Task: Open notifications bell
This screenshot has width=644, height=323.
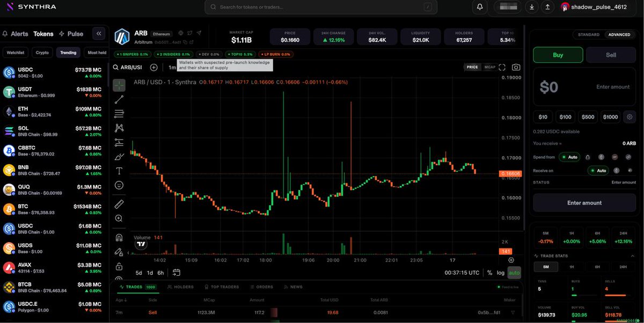Action: click(x=480, y=7)
